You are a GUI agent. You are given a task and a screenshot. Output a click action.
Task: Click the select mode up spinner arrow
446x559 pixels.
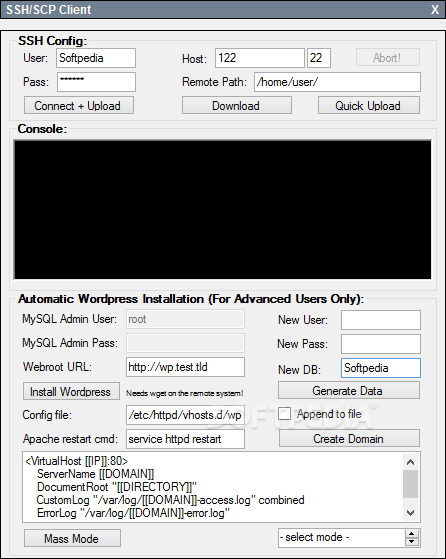[x=412, y=534]
